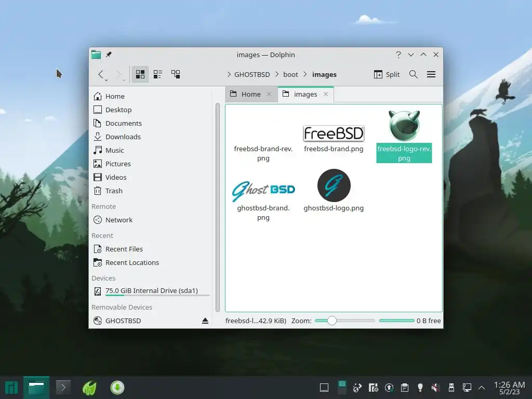The height and width of the screenshot is (399, 532).
Task: Launch the Konsole terminal from taskbar
Action: [x=63, y=388]
